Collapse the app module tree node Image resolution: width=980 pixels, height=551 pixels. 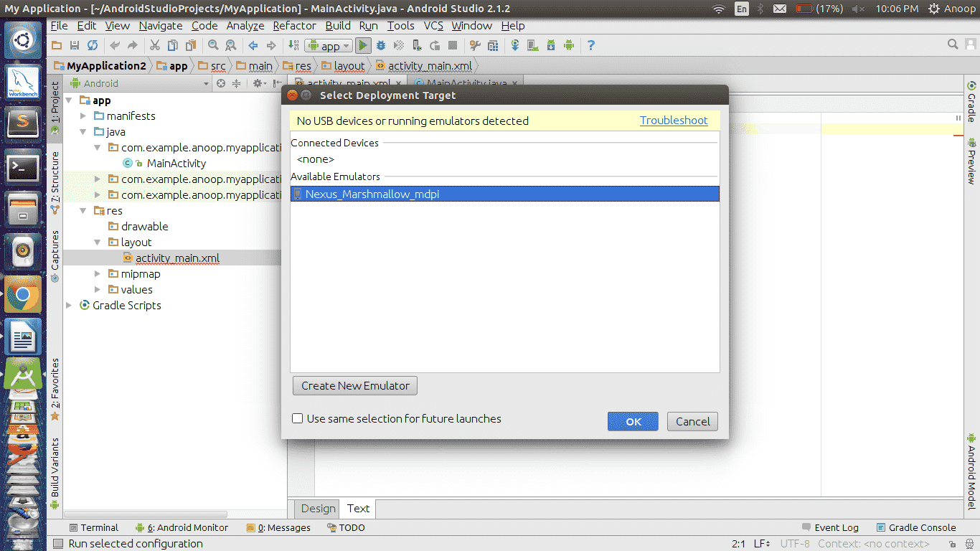click(70, 100)
